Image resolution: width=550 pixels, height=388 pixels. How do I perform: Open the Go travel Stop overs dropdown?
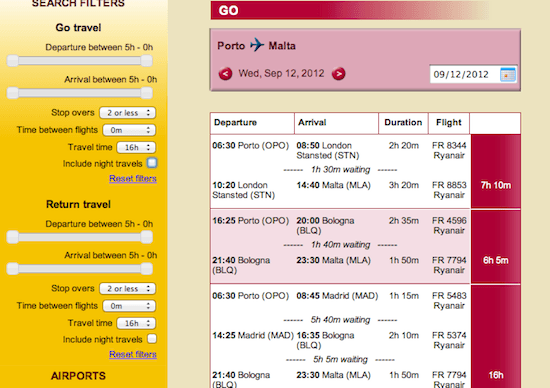tap(128, 113)
